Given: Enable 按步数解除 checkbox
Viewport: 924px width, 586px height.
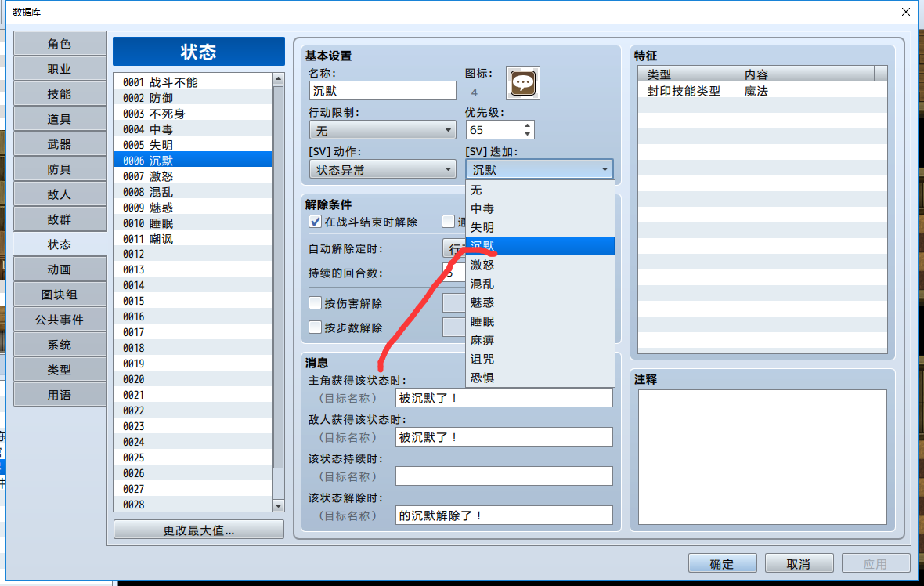Looking at the screenshot, I should (316, 327).
